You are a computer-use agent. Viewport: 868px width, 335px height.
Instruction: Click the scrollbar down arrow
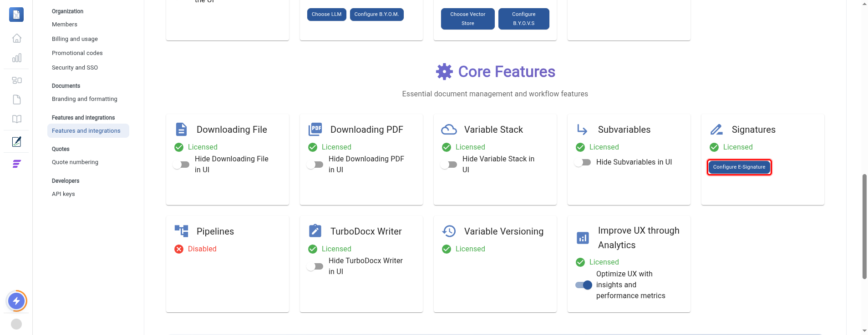pyautogui.click(x=864, y=331)
